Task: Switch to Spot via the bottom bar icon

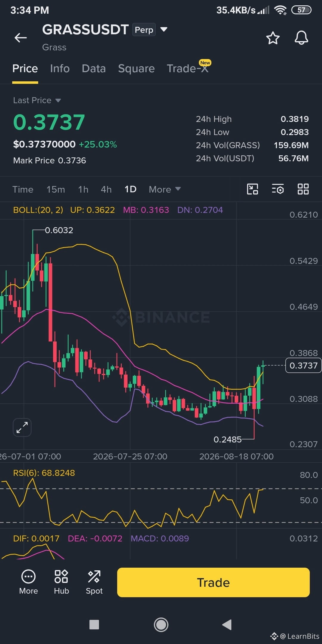Action: (x=94, y=582)
